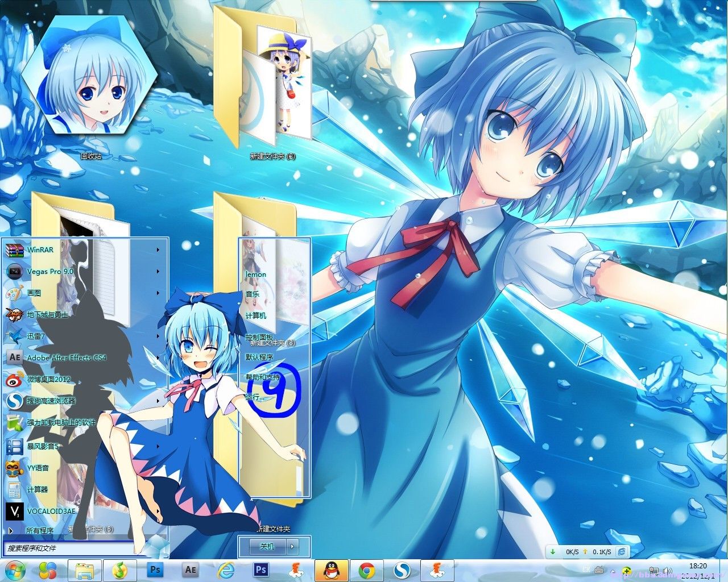Launch the Sogou browser taskbar icon
Screen dimensions: 728x582
pos(403,569)
